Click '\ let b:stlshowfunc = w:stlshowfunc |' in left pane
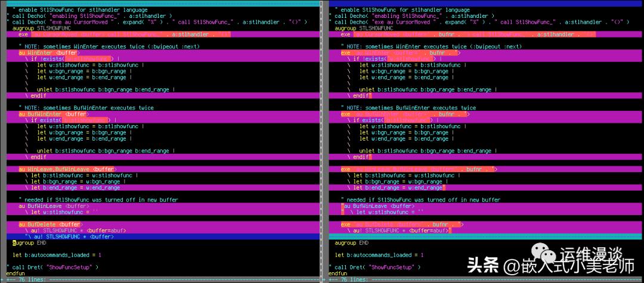Screen dimensions: 644x283 tap(81, 176)
